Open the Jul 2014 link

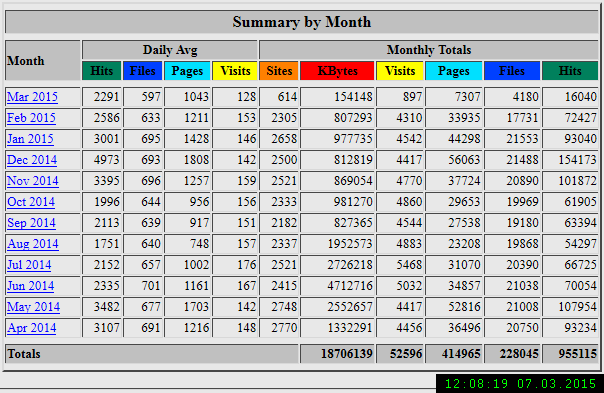pos(29,265)
